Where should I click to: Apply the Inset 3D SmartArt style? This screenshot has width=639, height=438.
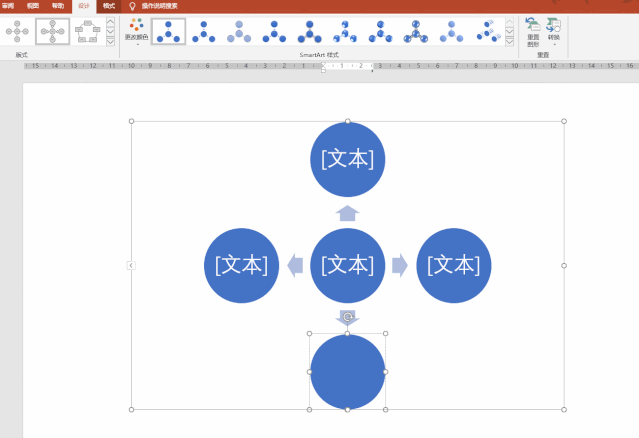pos(380,31)
